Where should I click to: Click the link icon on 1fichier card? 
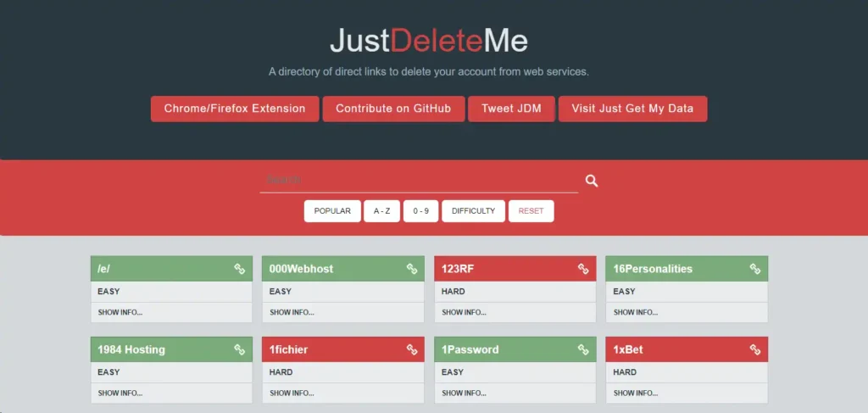click(x=412, y=349)
